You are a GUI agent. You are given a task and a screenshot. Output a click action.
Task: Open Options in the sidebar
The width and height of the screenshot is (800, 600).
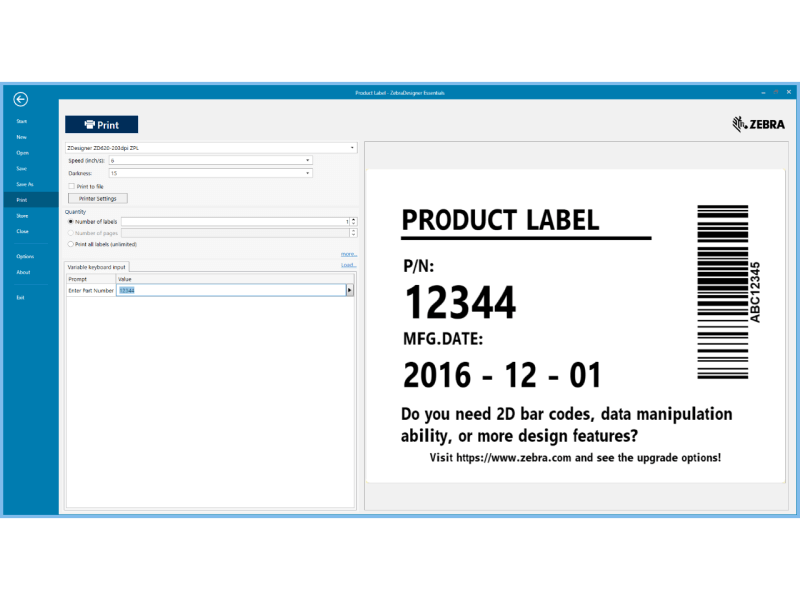tap(25, 257)
